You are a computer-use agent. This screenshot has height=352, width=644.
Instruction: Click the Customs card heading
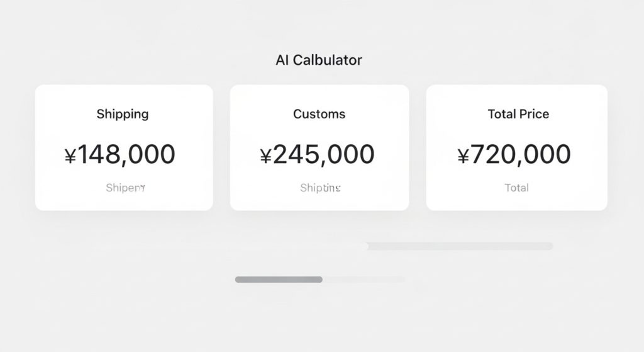319,114
